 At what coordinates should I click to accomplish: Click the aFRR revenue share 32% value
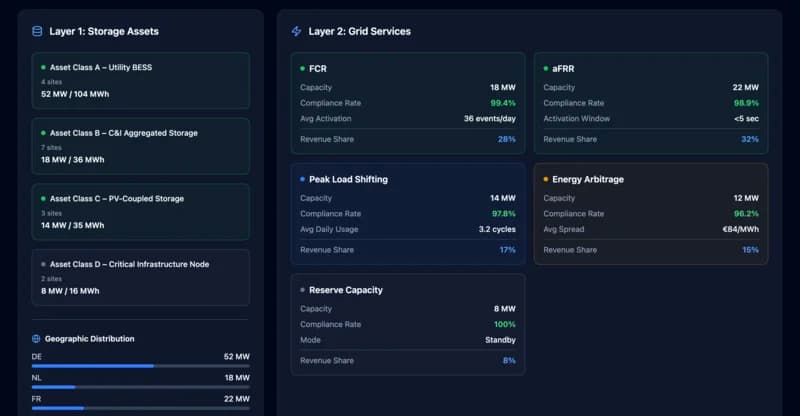[x=749, y=139]
